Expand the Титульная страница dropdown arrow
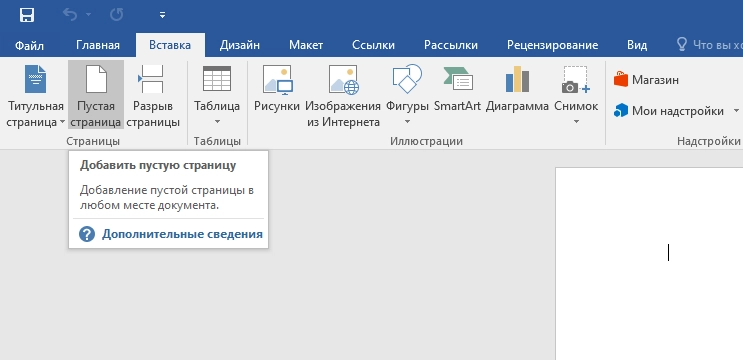This screenshot has height=360, width=743. (x=62, y=123)
